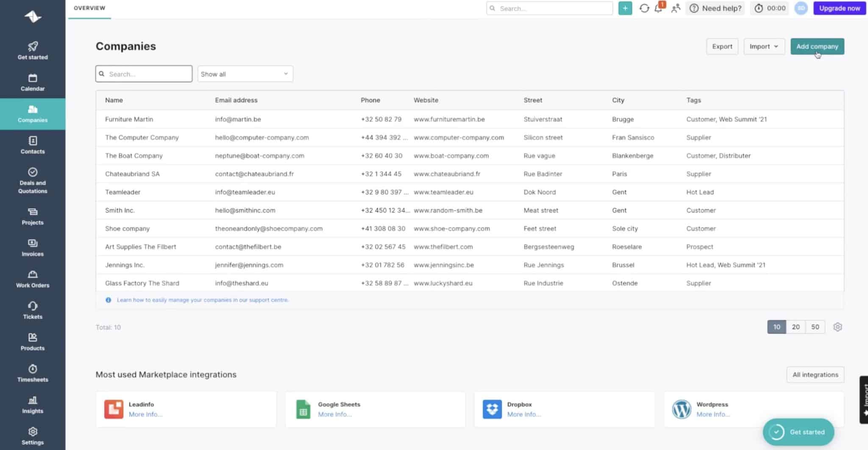
Task: Open Get started in the sidebar
Action: coord(33,51)
